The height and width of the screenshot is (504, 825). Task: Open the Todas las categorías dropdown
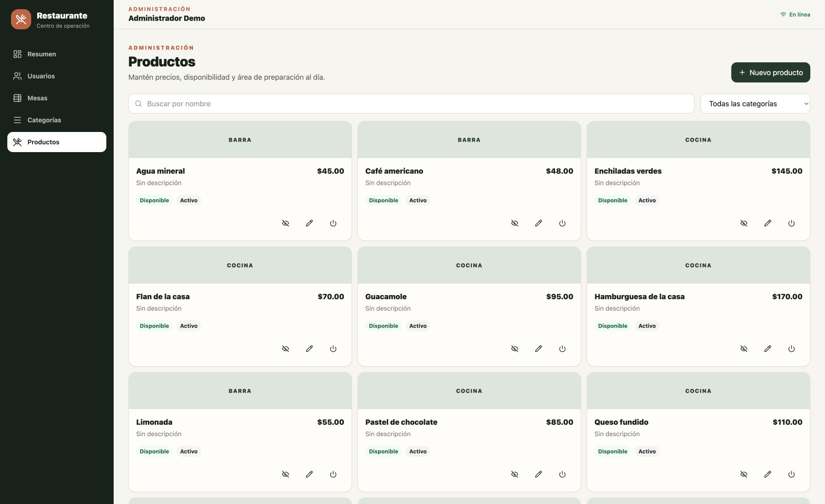point(755,104)
